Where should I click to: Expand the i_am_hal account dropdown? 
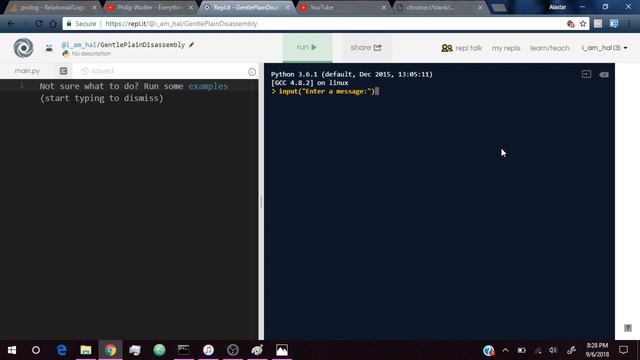[604, 48]
